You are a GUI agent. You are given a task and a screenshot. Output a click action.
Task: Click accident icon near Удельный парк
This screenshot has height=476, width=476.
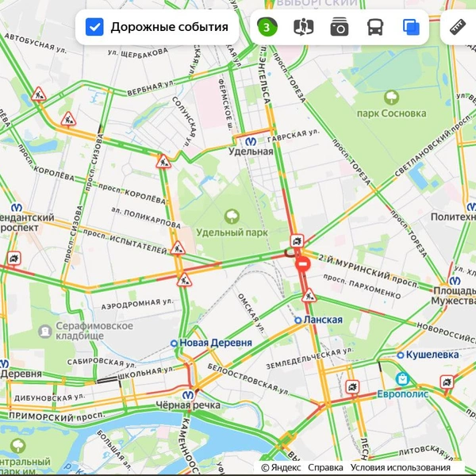pyautogui.click(x=297, y=241)
